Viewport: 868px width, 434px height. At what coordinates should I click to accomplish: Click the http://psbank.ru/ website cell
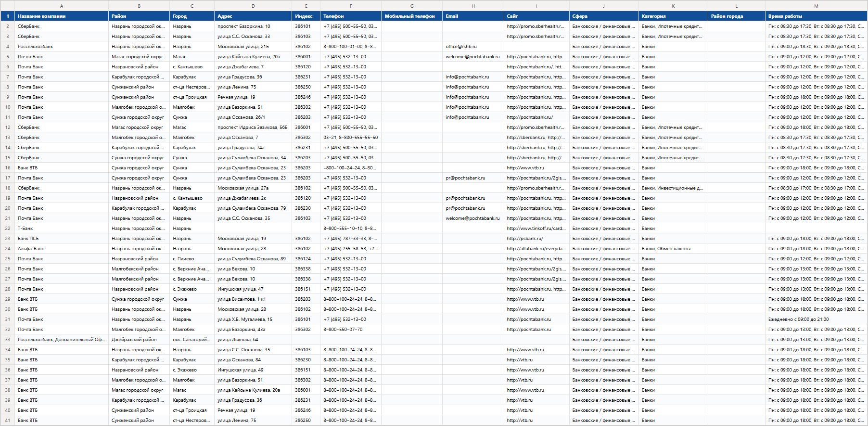point(536,239)
